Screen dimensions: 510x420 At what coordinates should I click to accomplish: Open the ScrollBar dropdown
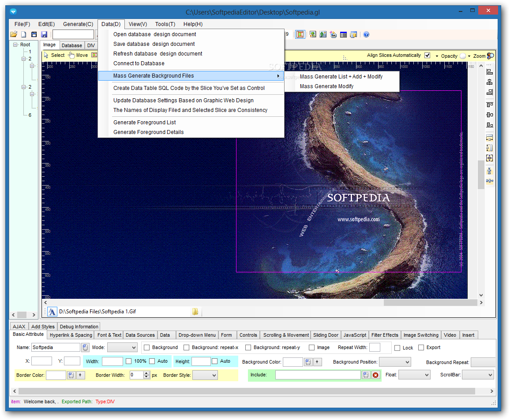click(478, 375)
